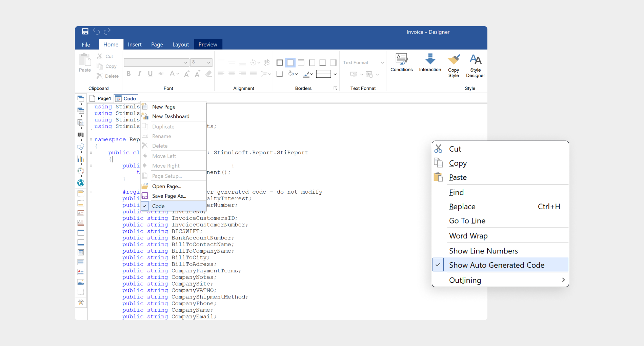Screen dimensions: 644x346
Task: Click the Undo arrow in the title bar
Action: (96, 32)
